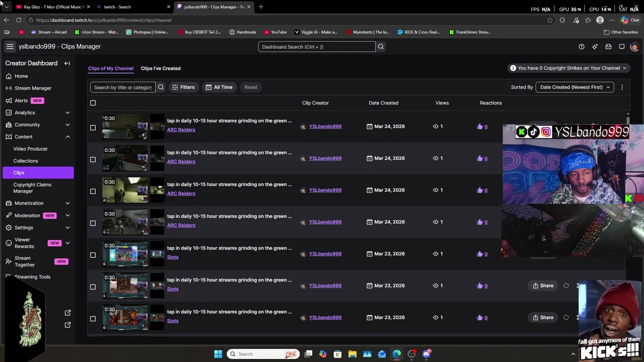Reload the page with the refresh icon
Viewport: 644px width, 362px height.
tap(19, 20)
